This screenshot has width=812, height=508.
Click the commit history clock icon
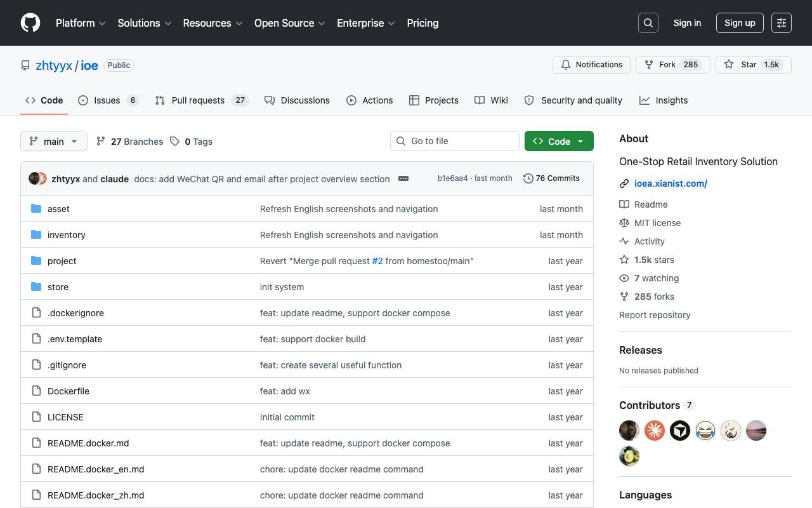coord(528,178)
